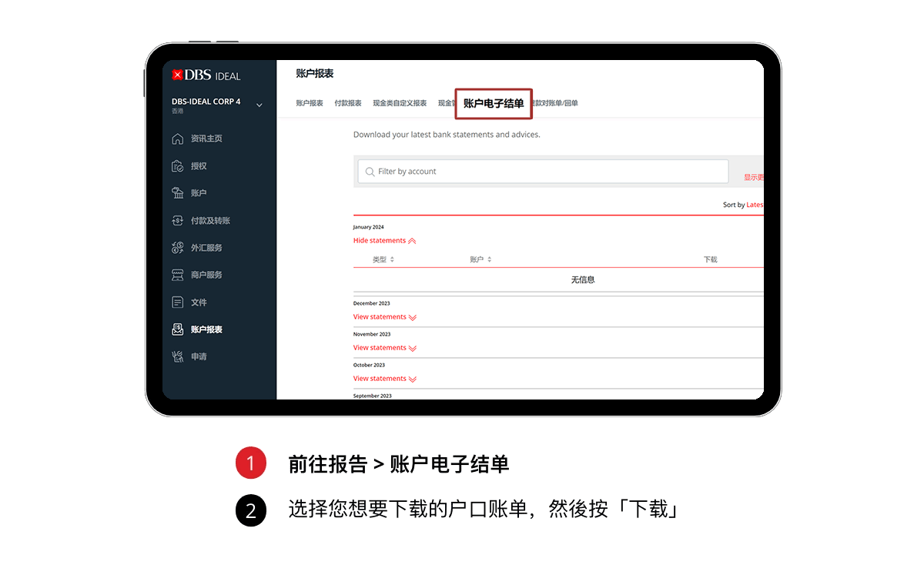924x585 pixels.
Task: Expand December 2023 View statements
Action: 384,317
